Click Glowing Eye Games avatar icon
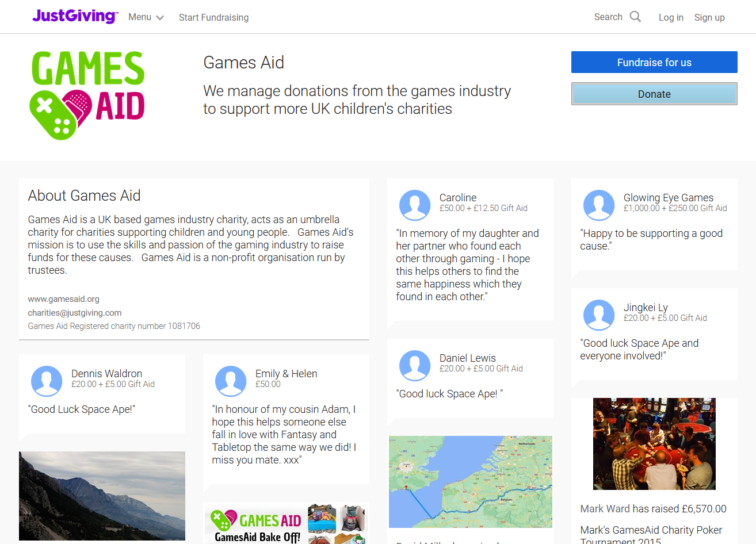Image resolution: width=756 pixels, height=544 pixels. [x=599, y=205]
